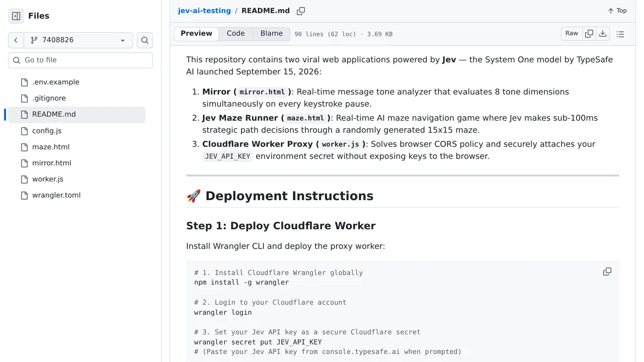This screenshot has height=362, width=644.
Task: Download the raw file icon
Action: [603, 34]
